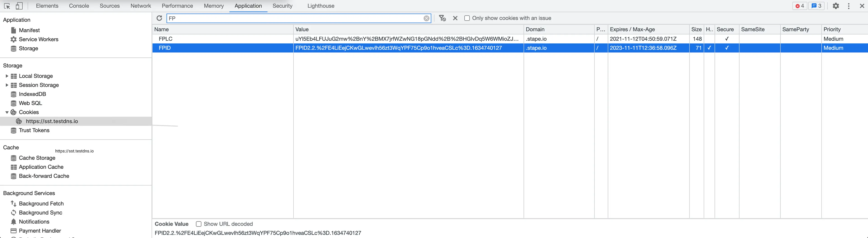Open the Background Fetch section
This screenshot has width=868, height=238.
[x=41, y=203]
